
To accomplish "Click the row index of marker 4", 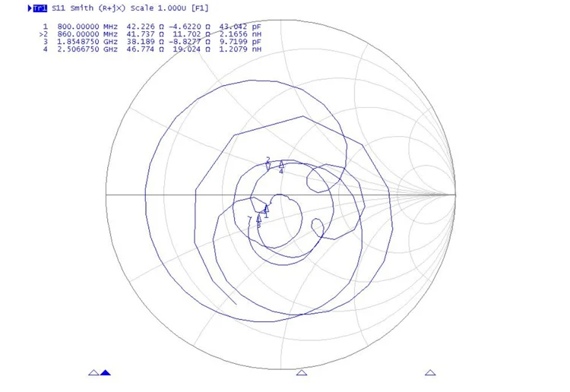I will click(46, 49).
